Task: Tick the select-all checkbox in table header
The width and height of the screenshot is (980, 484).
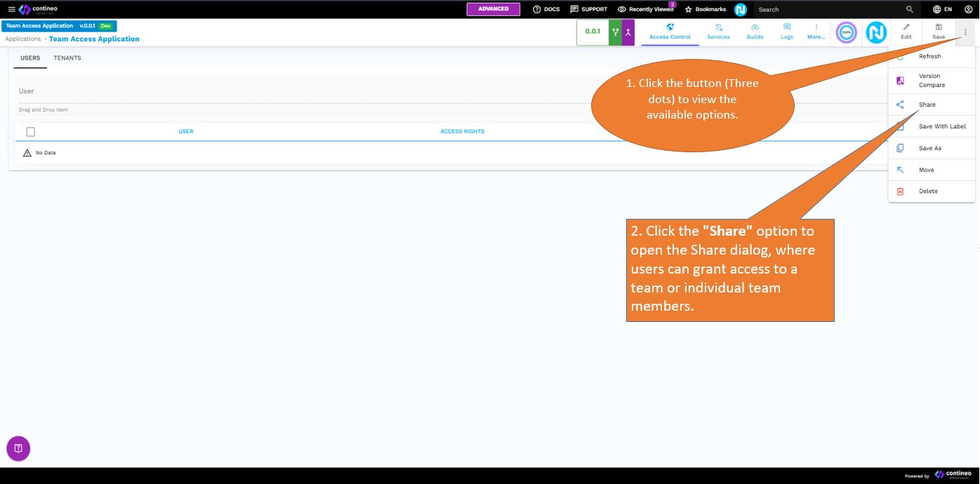Action: click(x=30, y=132)
